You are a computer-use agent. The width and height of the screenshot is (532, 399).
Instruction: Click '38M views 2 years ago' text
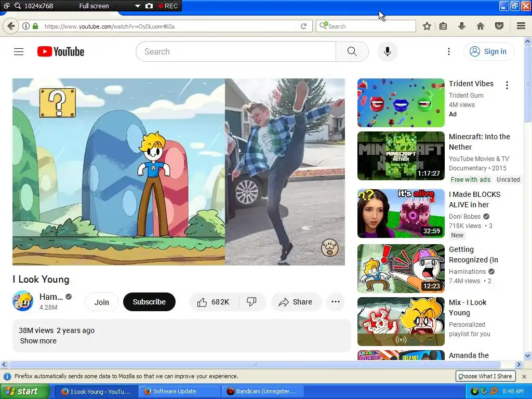click(57, 330)
